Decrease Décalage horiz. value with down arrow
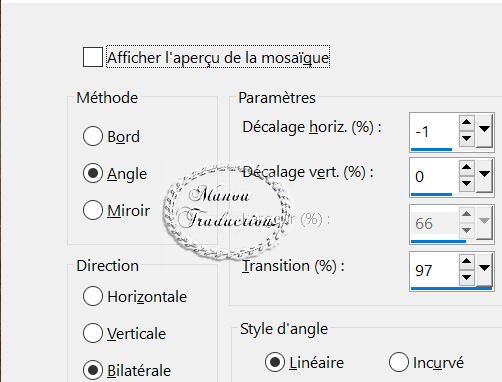Image resolution: width=502 pixels, height=382 pixels. coord(466,139)
